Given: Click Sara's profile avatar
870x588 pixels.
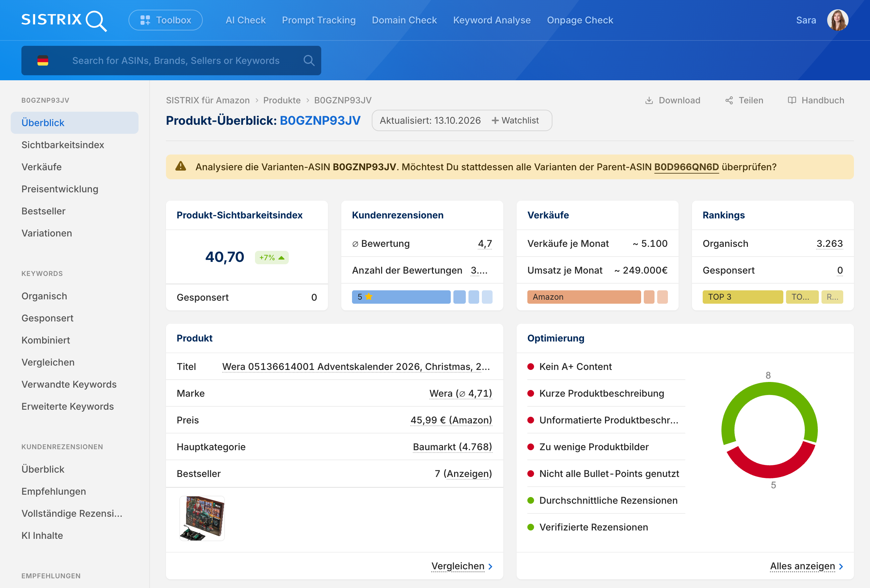Looking at the screenshot, I should click(838, 20).
